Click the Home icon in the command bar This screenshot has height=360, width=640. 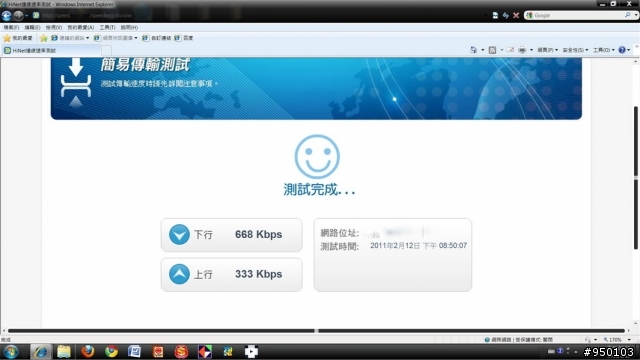pos(473,50)
